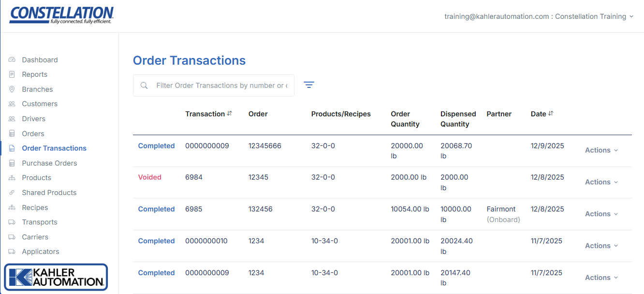This screenshot has height=294, width=644.
Task: Click the Transports truck icon
Action: tap(12, 222)
